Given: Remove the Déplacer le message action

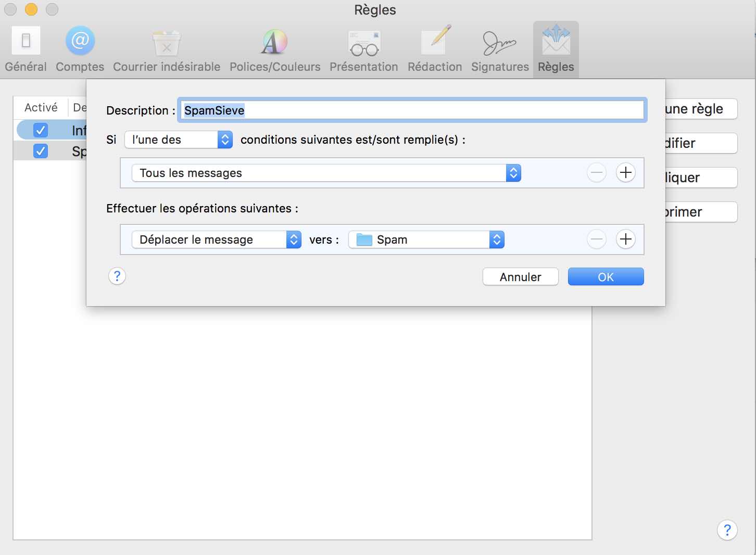Looking at the screenshot, I should tap(597, 239).
